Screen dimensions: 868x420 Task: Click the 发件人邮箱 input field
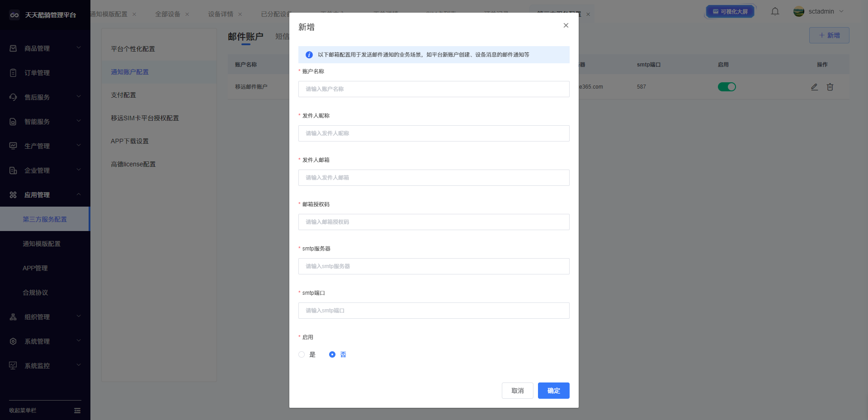tap(434, 178)
